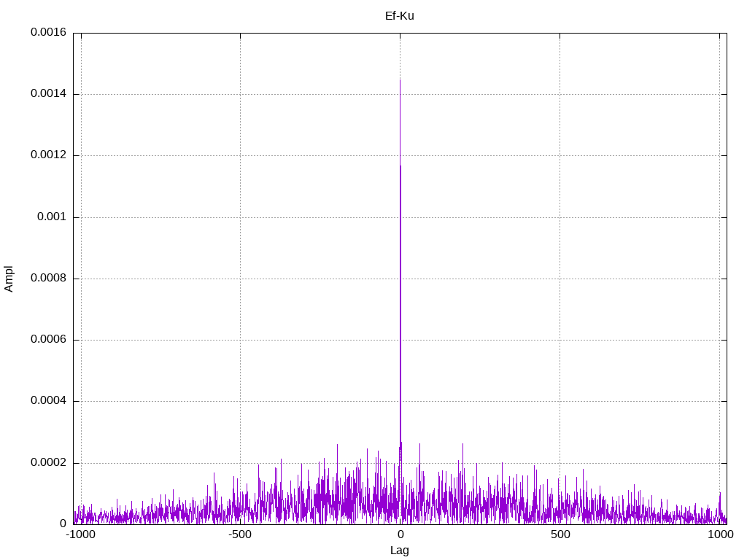747x560 pixels.
Task: Click y-axis tick label 0.0004
Action: [48, 400]
